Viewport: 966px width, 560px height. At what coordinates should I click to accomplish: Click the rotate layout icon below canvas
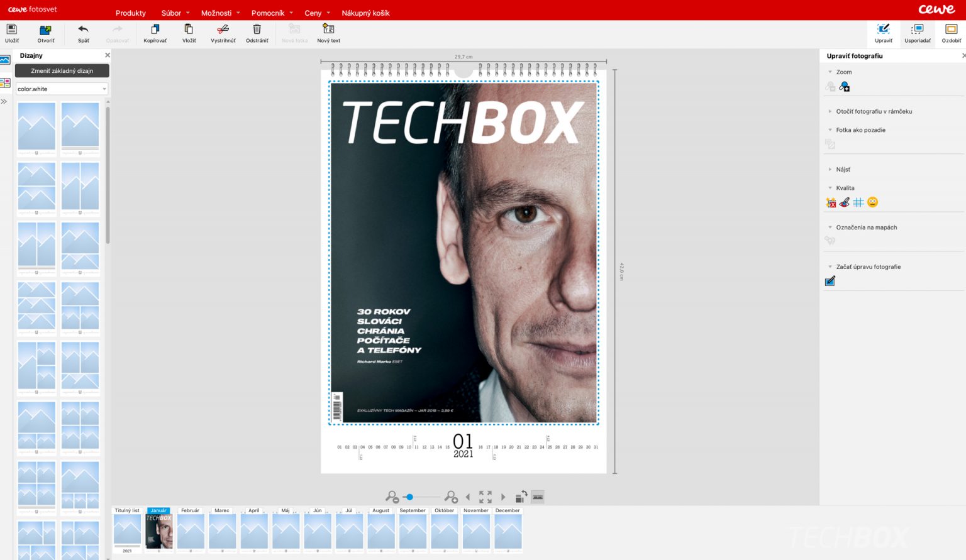click(x=521, y=497)
